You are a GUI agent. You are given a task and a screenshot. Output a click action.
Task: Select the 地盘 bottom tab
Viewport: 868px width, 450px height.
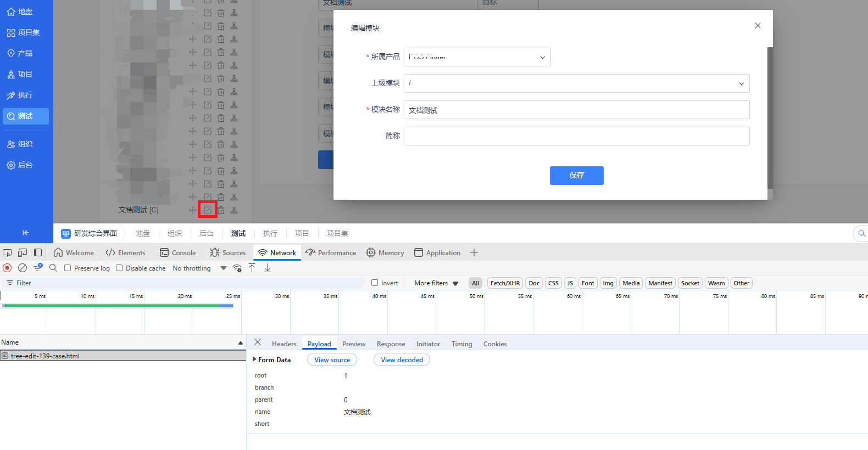pos(143,233)
